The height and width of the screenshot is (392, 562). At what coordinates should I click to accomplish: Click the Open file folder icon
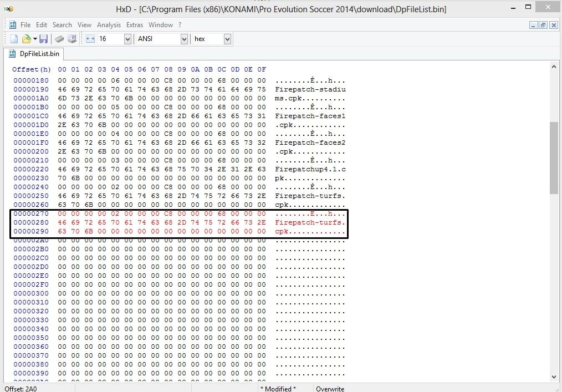[x=26, y=39]
